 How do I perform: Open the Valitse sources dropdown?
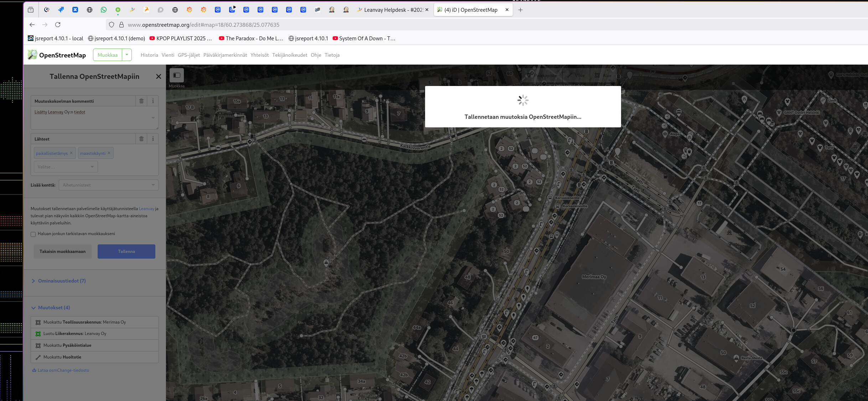pos(66,167)
